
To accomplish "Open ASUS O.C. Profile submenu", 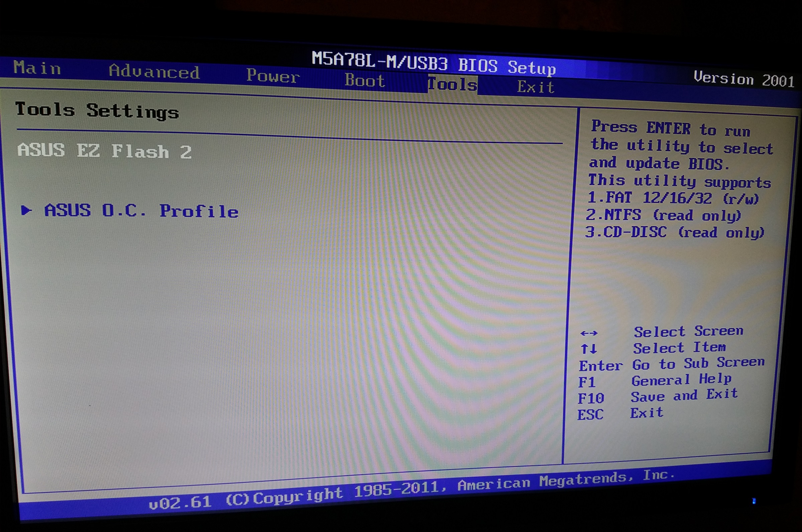I will (x=141, y=211).
